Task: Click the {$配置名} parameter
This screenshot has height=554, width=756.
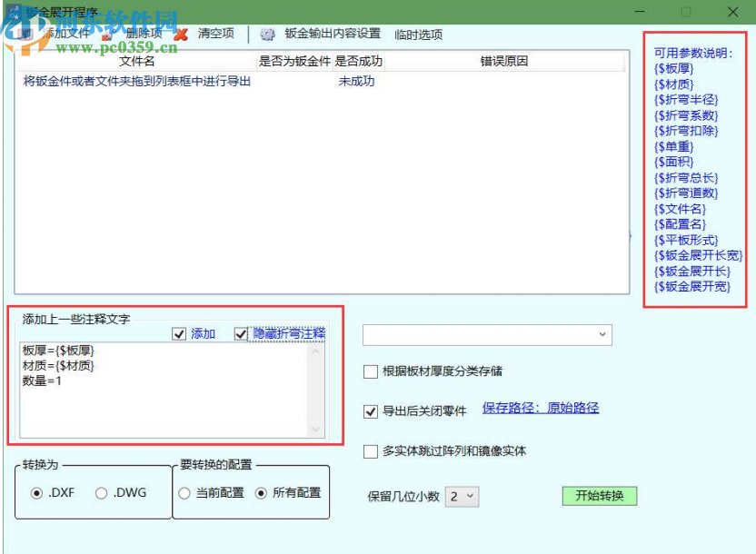Action: point(680,224)
